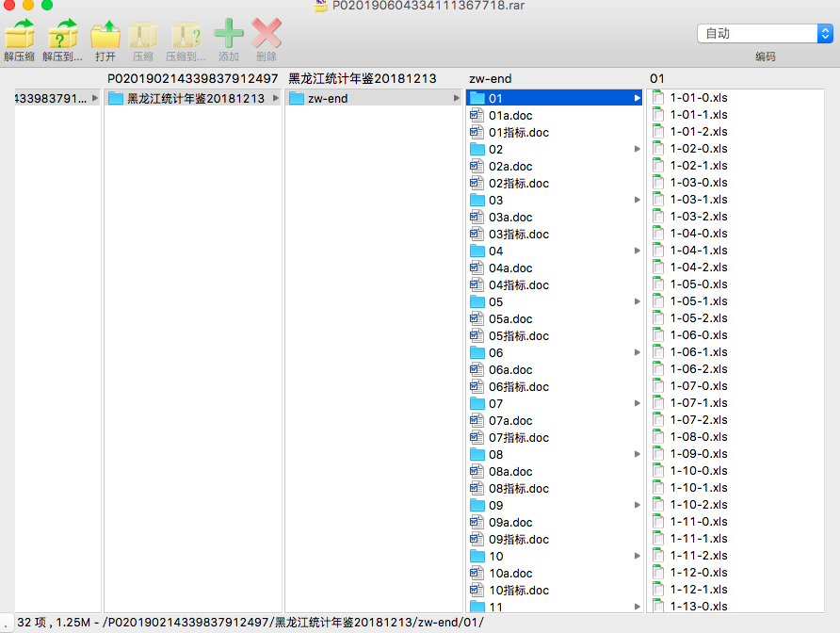This screenshot has height=633, width=840.
Task: Click the 09a.doc file
Action: [x=555, y=522]
